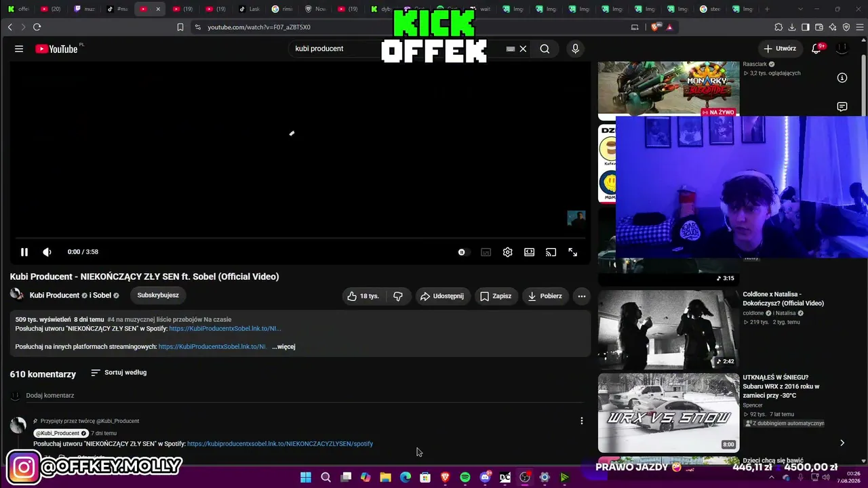Open the info icon in right panel
Viewport: 868px width, 488px height.
pos(842,78)
